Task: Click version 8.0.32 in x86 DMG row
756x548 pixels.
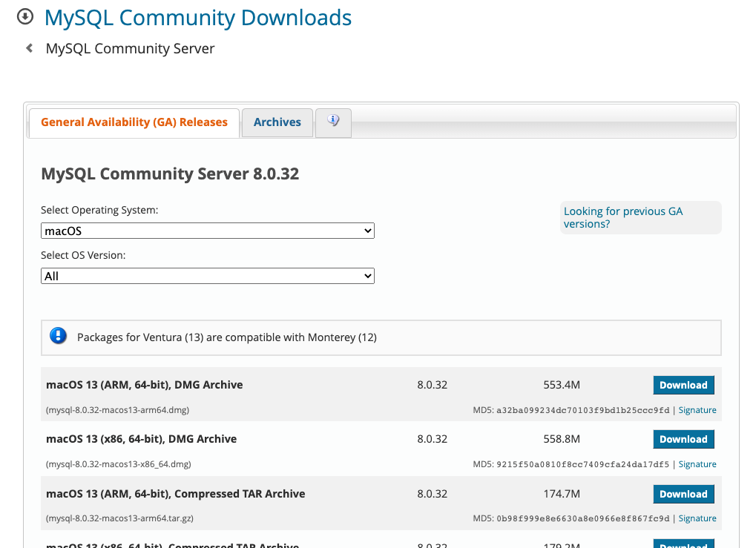Action: tap(432, 438)
